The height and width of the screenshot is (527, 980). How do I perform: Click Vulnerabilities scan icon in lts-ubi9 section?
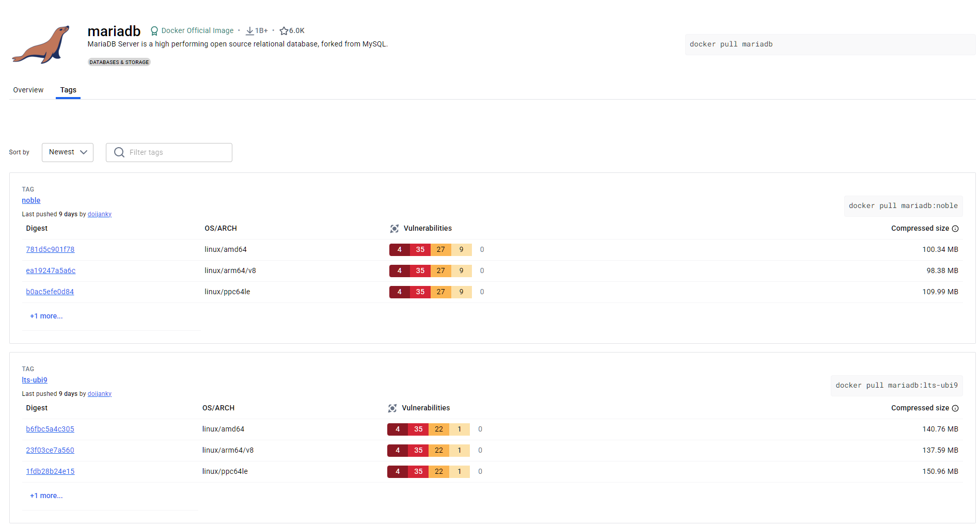point(392,408)
